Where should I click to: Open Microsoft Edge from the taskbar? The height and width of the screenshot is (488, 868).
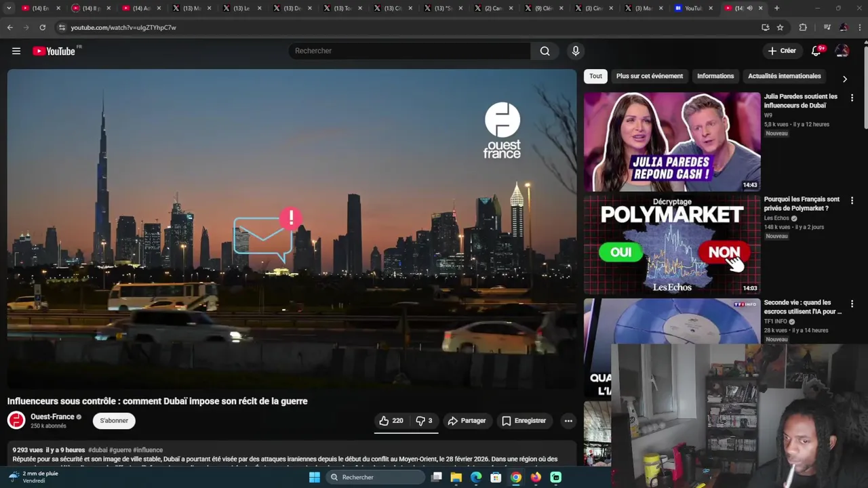click(476, 477)
